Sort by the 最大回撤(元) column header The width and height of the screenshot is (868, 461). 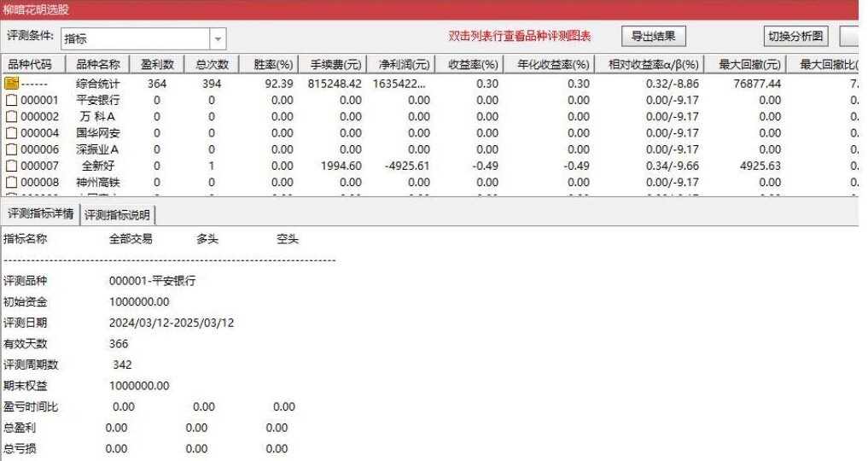[x=746, y=64]
